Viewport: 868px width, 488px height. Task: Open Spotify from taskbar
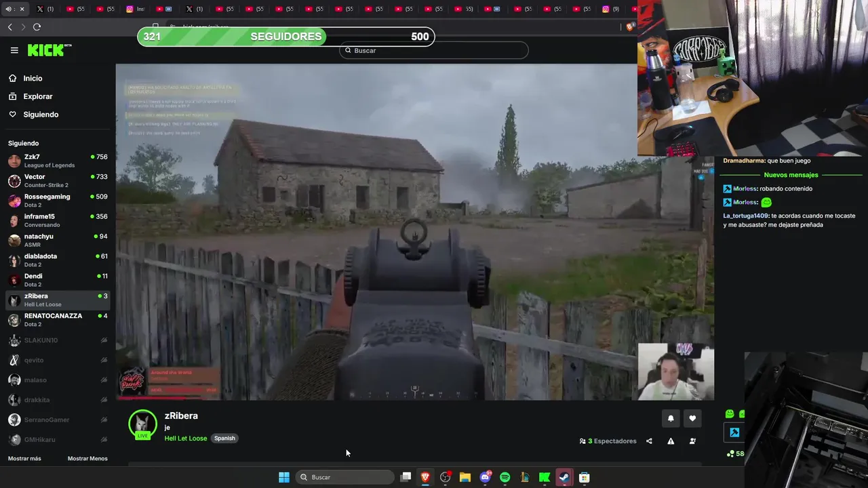[505, 477]
